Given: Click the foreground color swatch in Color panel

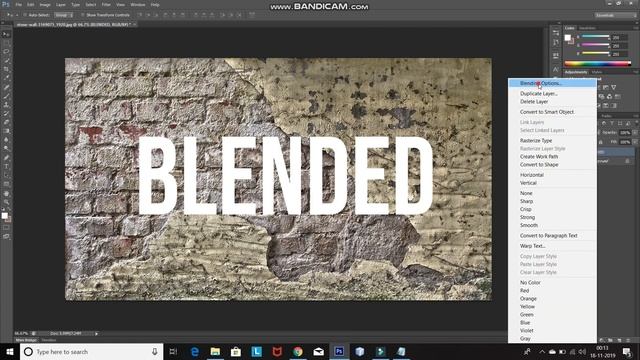Looking at the screenshot, I should pos(567,38).
